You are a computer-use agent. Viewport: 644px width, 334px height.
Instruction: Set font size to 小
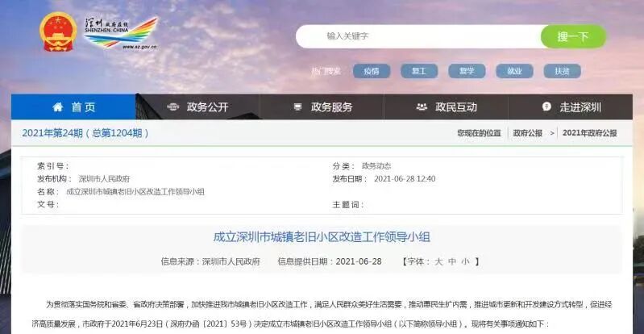464,261
